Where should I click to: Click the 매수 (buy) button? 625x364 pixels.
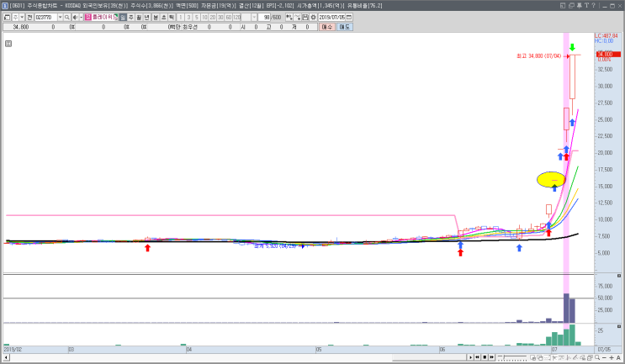pyautogui.click(x=327, y=27)
